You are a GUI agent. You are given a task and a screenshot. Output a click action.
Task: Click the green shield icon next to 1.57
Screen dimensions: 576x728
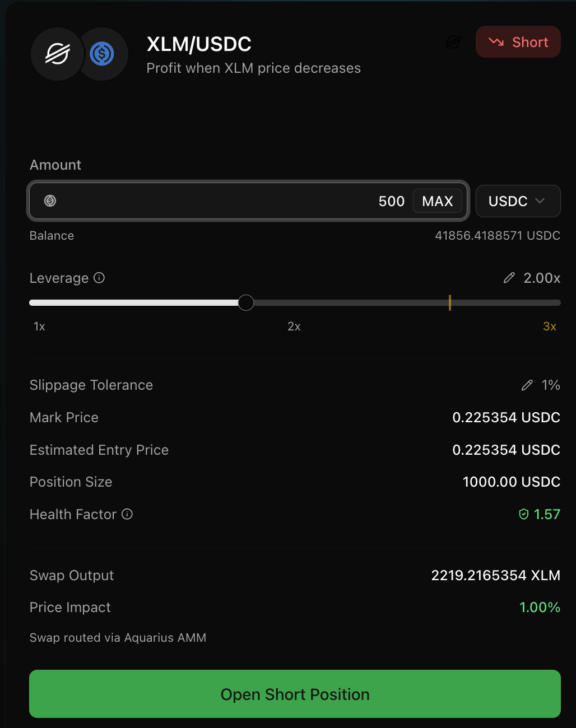pyautogui.click(x=523, y=514)
